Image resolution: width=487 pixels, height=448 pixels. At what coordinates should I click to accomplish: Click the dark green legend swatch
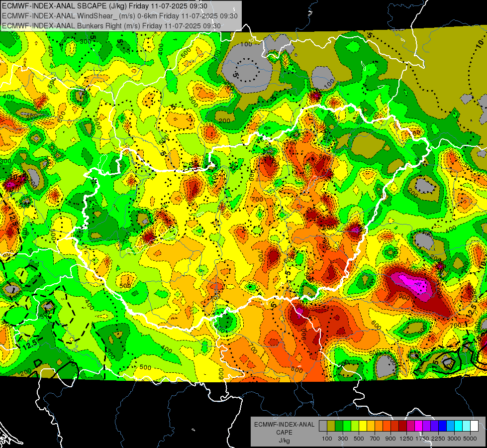tap(339, 426)
